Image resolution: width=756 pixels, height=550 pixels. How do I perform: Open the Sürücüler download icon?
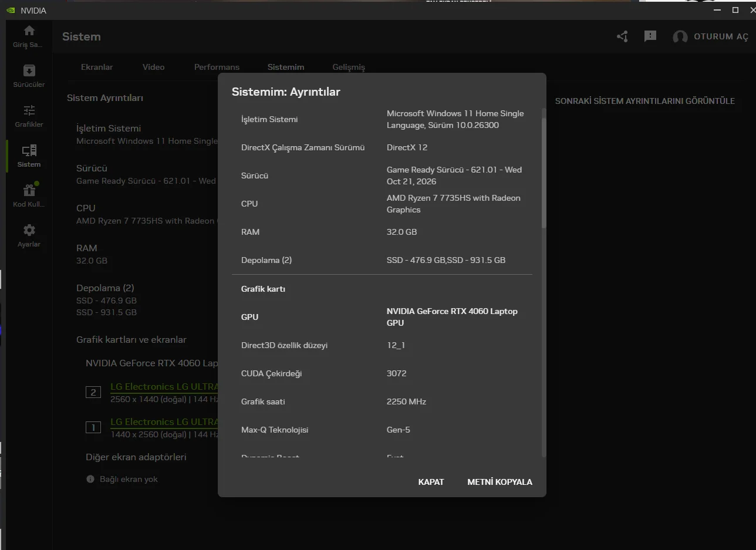point(29,70)
